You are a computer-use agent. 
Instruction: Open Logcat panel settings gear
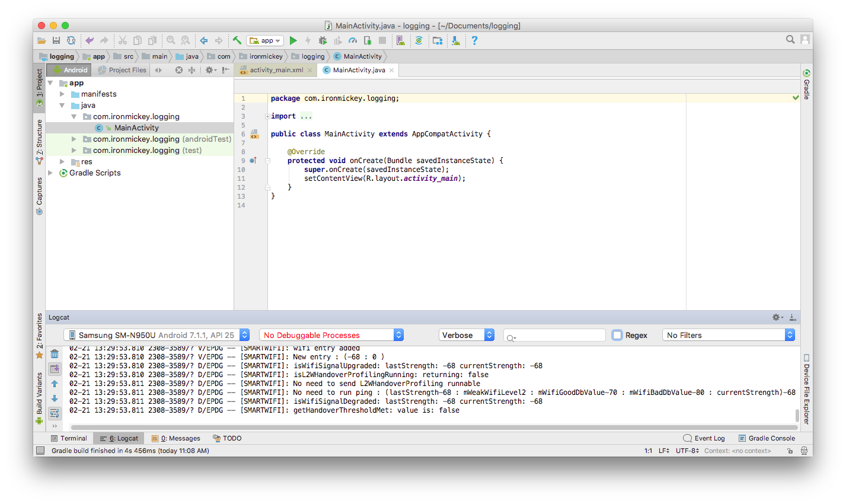[777, 317]
